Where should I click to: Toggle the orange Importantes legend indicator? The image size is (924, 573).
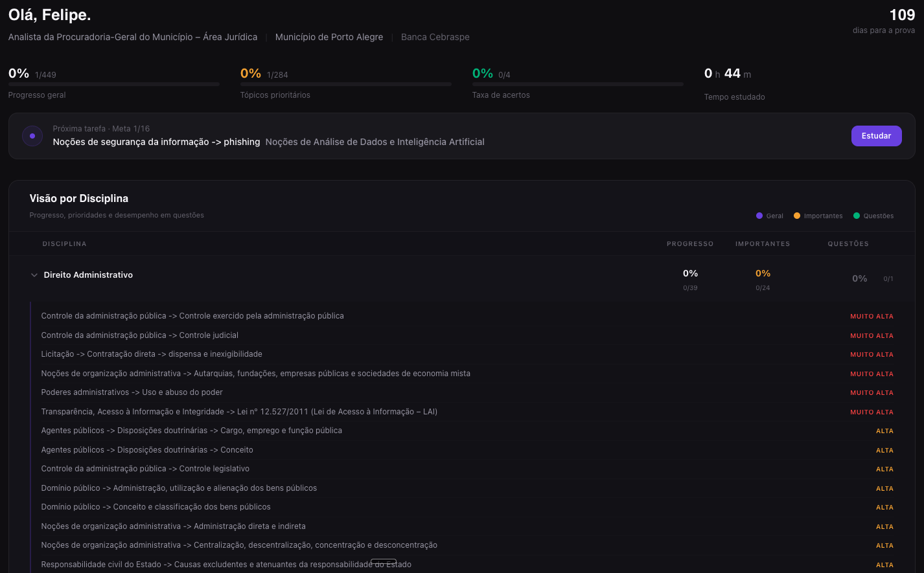pyautogui.click(x=796, y=216)
